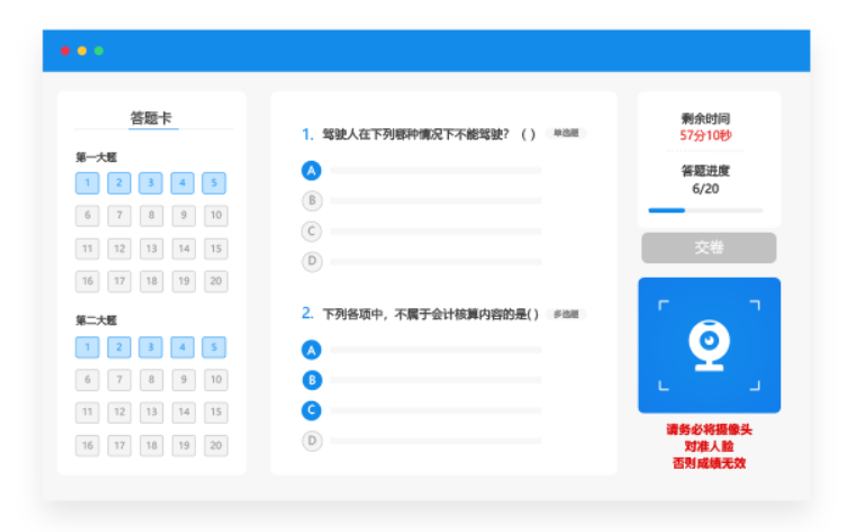Screen dimensions: 857x532
Task: Select option D for question 1
Action: coord(312,262)
